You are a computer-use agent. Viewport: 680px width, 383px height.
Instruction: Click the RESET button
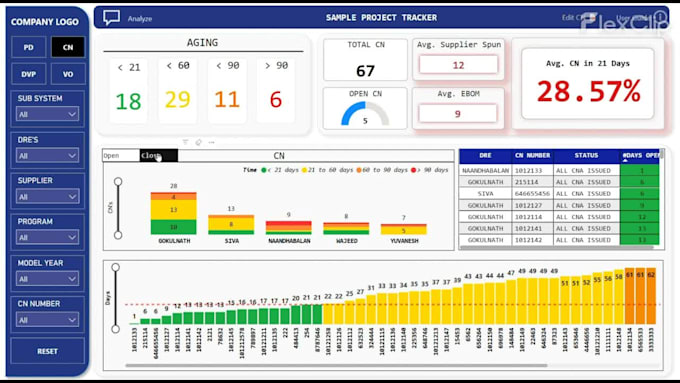click(47, 351)
